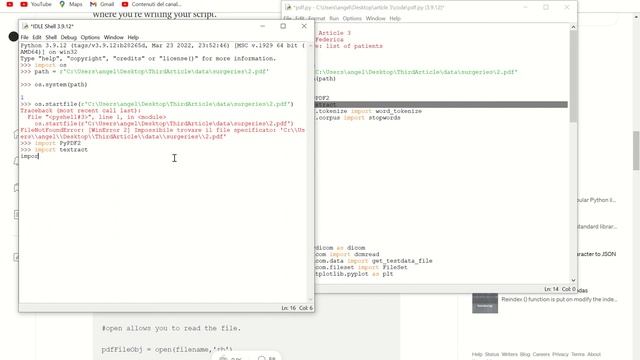
Task: Open Edit menu in IDLE Shell
Action: pyautogui.click(x=37, y=37)
